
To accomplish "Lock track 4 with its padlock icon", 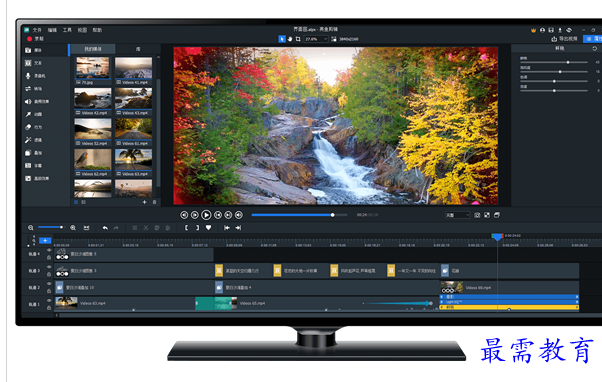I will 49,257.
